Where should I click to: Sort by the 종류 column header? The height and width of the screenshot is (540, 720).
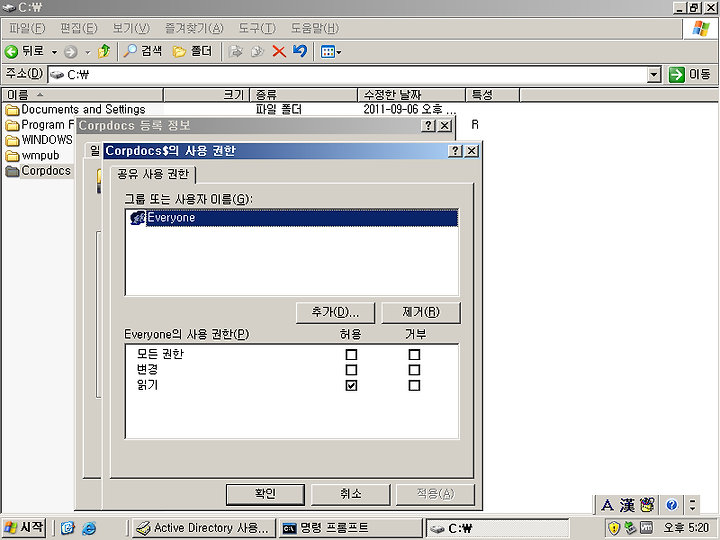tap(303, 95)
